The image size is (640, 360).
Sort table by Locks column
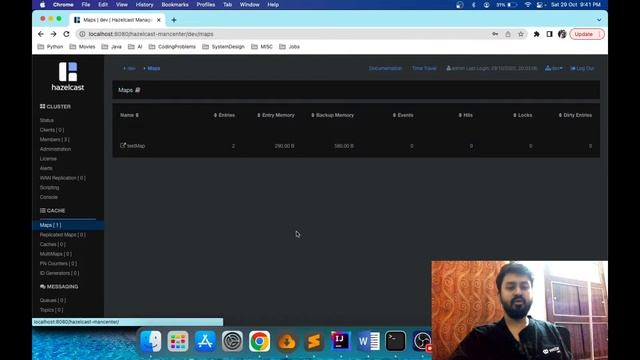point(522,115)
